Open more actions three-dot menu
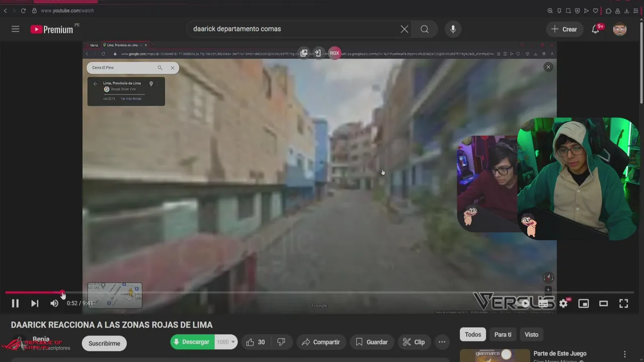The height and width of the screenshot is (362, 644). pyautogui.click(x=442, y=342)
